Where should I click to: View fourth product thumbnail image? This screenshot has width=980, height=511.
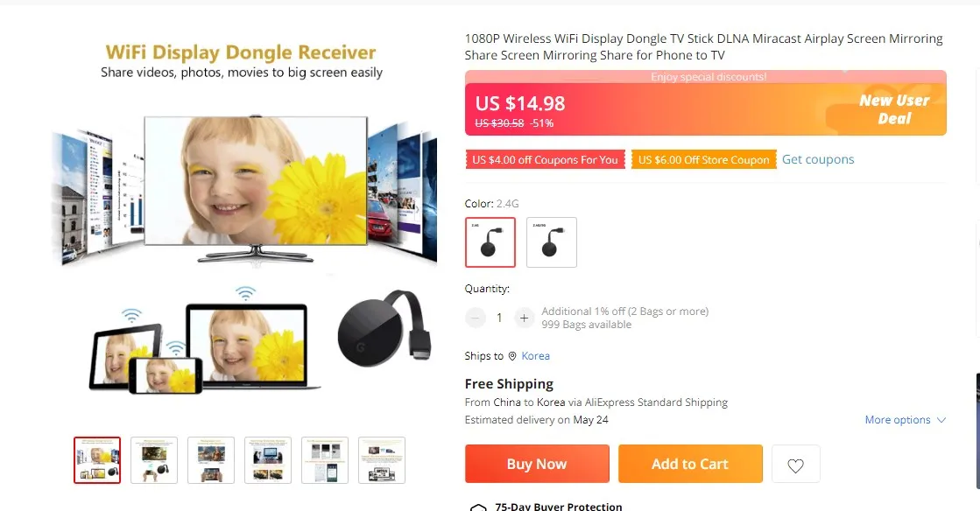coord(268,460)
